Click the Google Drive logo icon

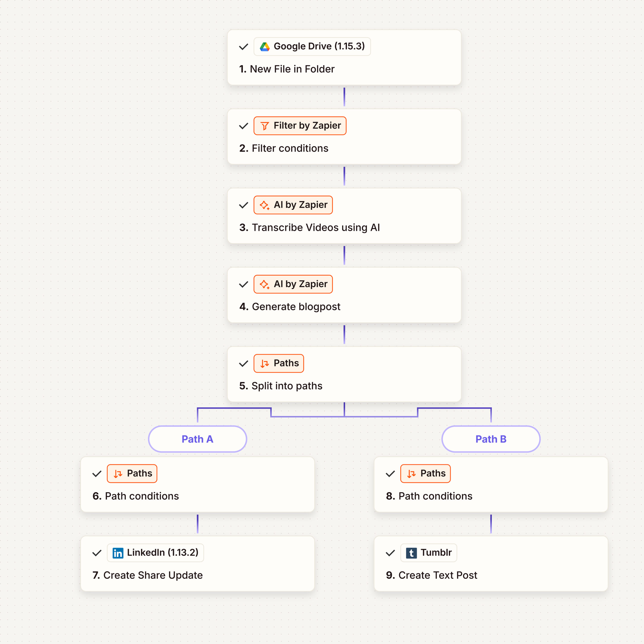click(x=265, y=47)
